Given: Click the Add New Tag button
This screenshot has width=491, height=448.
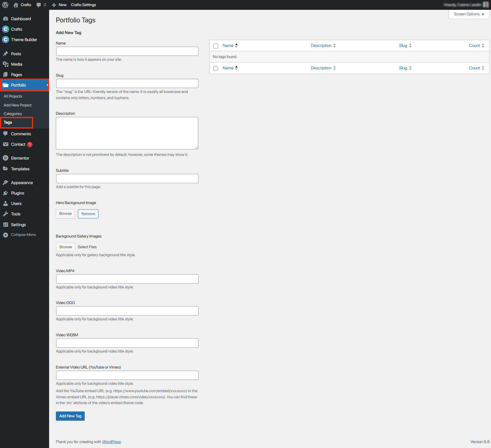Looking at the screenshot, I should [70, 416].
